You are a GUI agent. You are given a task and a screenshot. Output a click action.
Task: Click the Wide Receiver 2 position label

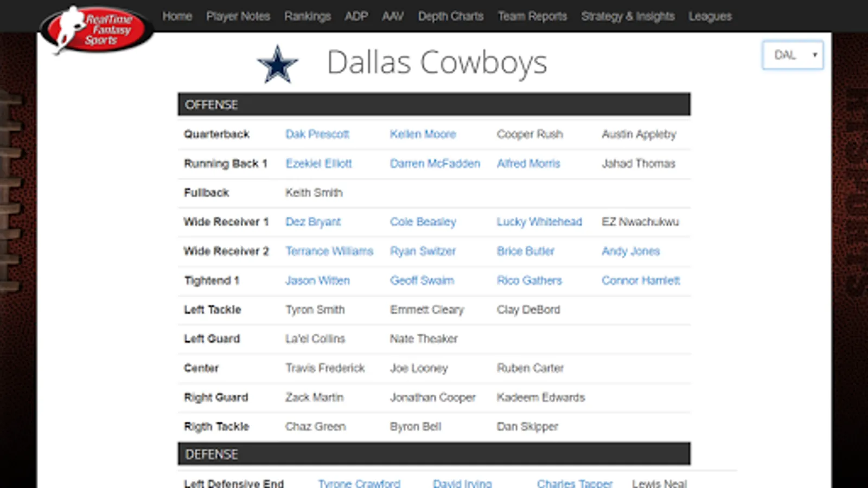coord(226,251)
